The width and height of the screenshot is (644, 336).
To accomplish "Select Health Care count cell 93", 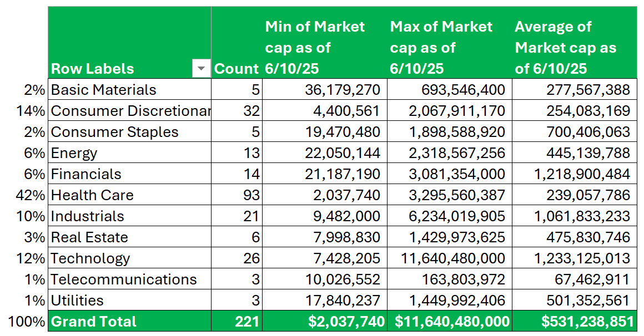I will (x=237, y=195).
